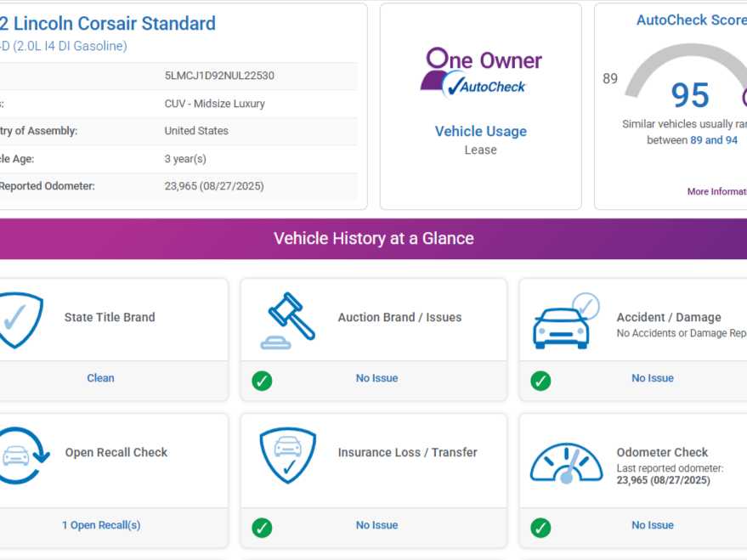Click No Issue under Accident / Damage
This screenshot has width=747, height=560.
(x=652, y=378)
